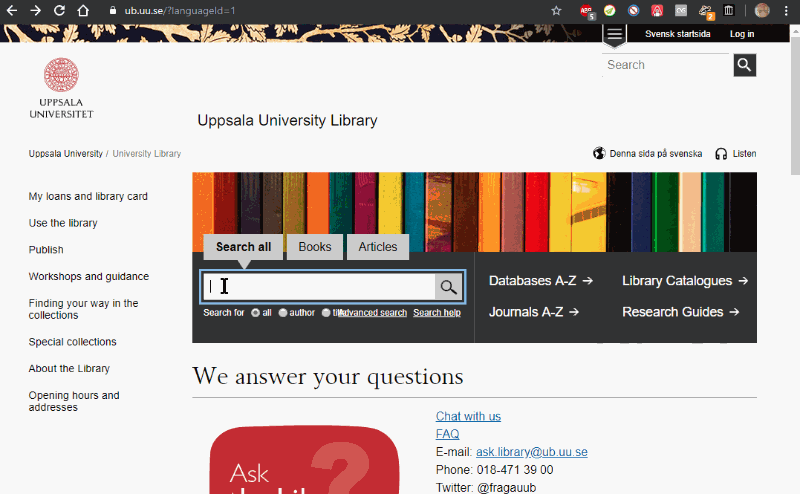Open Databases A-Z link
This screenshot has height=494, width=800.
pos(541,281)
